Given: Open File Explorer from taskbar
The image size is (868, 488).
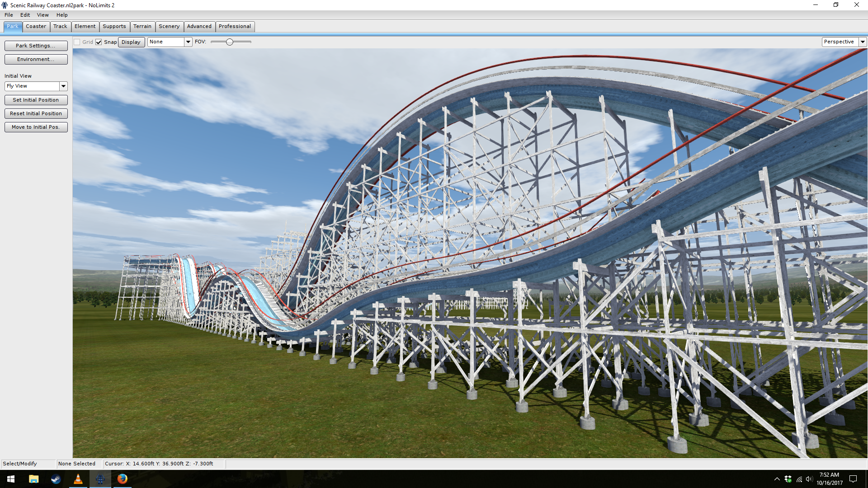Looking at the screenshot, I should click(x=33, y=479).
